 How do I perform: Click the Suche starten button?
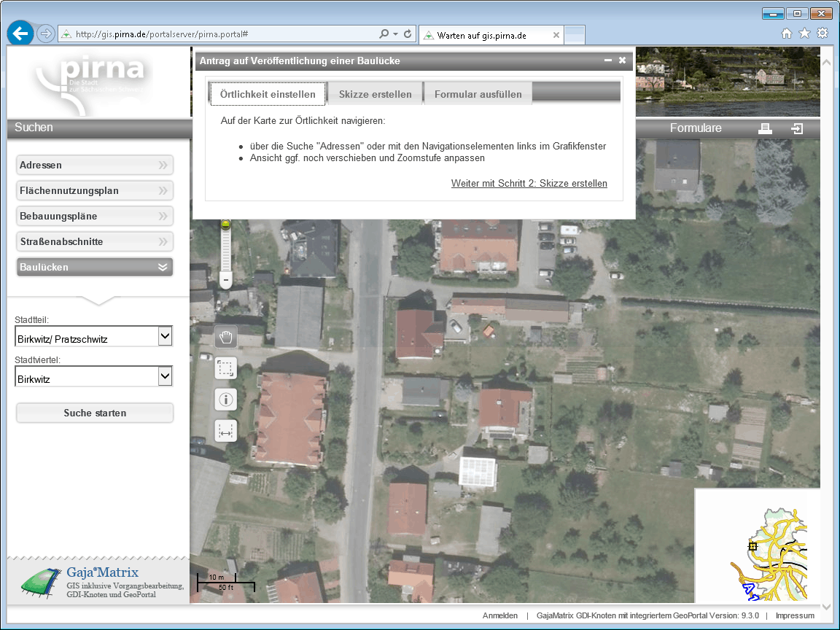(x=95, y=413)
